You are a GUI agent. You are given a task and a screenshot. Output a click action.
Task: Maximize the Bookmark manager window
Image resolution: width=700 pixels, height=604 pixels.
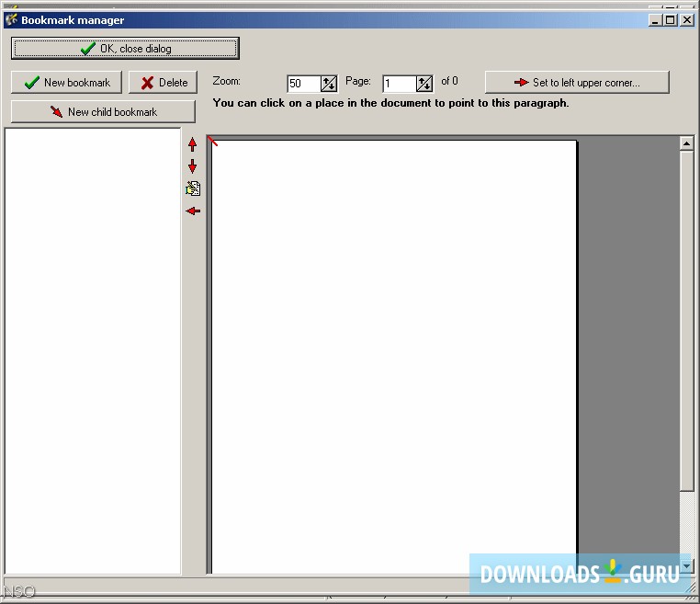(670, 20)
